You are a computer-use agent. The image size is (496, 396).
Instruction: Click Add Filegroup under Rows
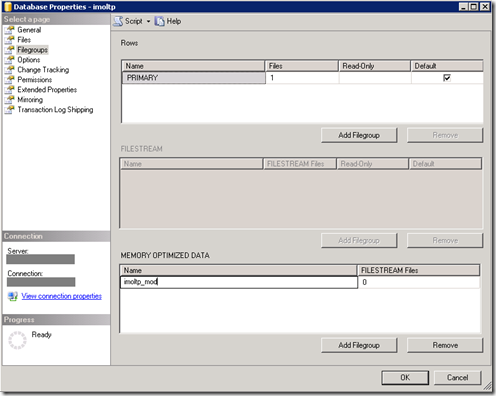(x=359, y=135)
